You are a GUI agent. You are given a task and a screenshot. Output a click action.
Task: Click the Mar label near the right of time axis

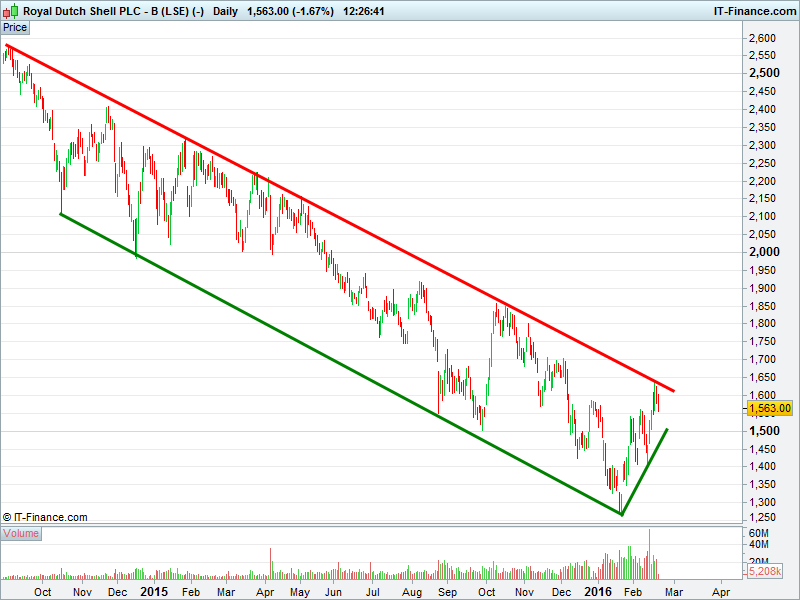coord(673,591)
